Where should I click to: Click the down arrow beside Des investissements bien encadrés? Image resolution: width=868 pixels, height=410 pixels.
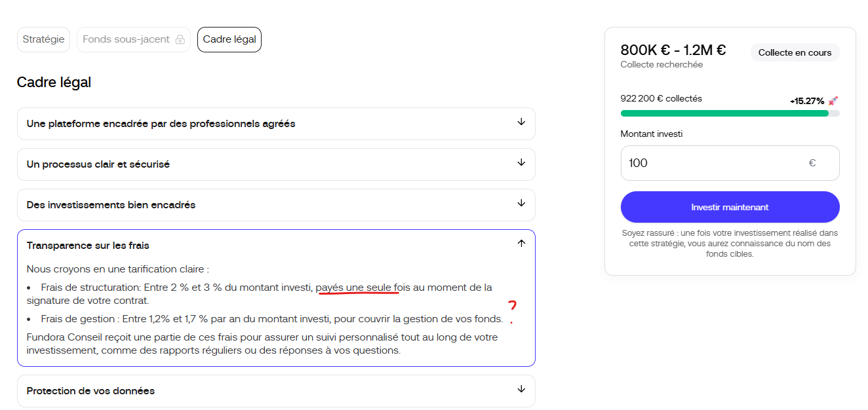pyautogui.click(x=521, y=204)
